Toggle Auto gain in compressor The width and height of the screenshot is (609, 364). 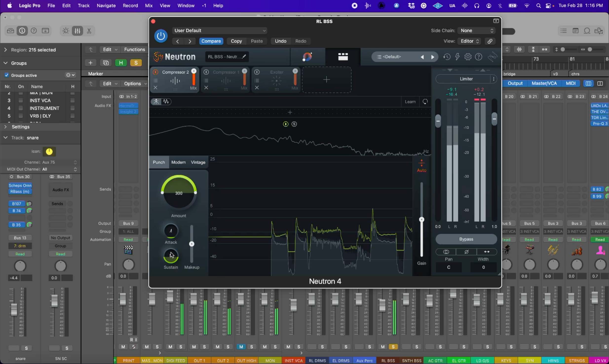pyautogui.click(x=421, y=166)
